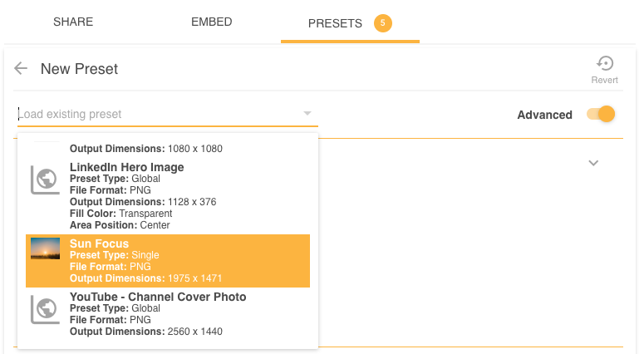Click the Sun Focus sunset thumbnail
The image size is (644, 354).
[45, 248]
